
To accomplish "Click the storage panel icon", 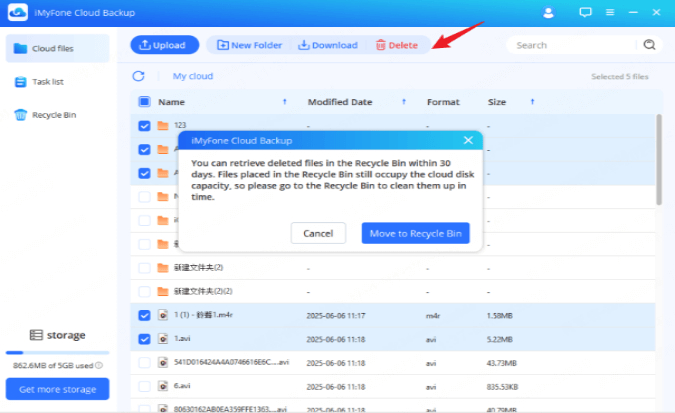I will pos(36,335).
